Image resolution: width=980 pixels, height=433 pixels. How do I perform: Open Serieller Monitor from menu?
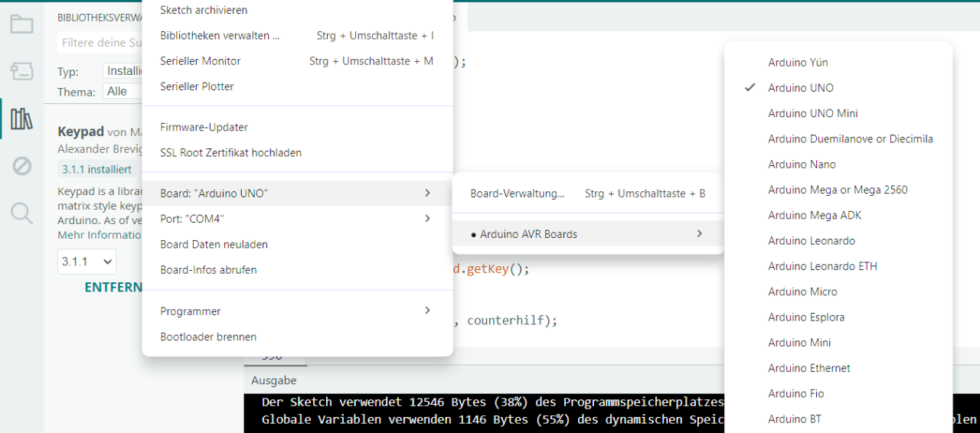click(x=297, y=60)
